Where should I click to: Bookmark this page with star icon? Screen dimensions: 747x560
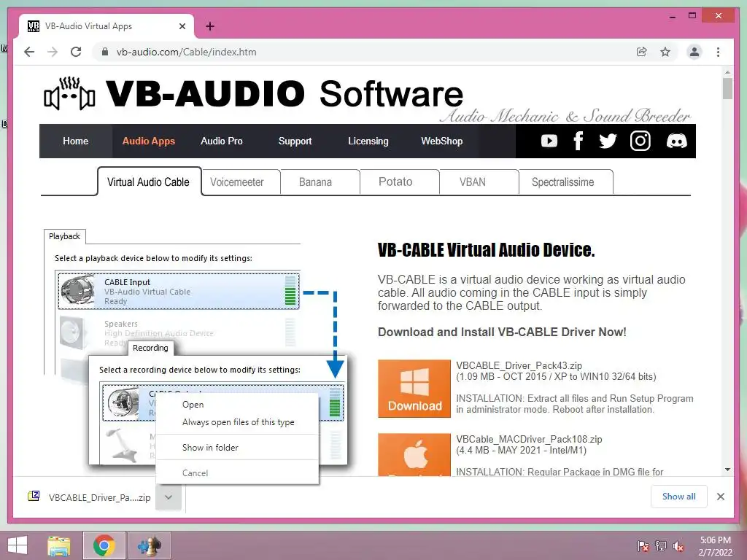(665, 52)
